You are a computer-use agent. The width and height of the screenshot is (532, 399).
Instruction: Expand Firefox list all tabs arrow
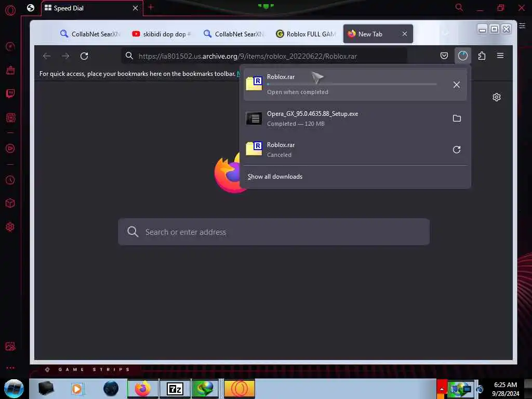pos(445,33)
